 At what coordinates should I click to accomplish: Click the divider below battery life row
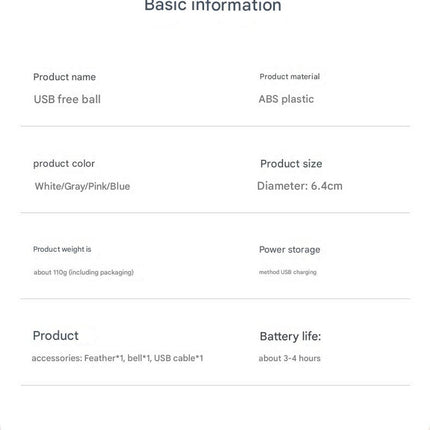[x=215, y=385]
